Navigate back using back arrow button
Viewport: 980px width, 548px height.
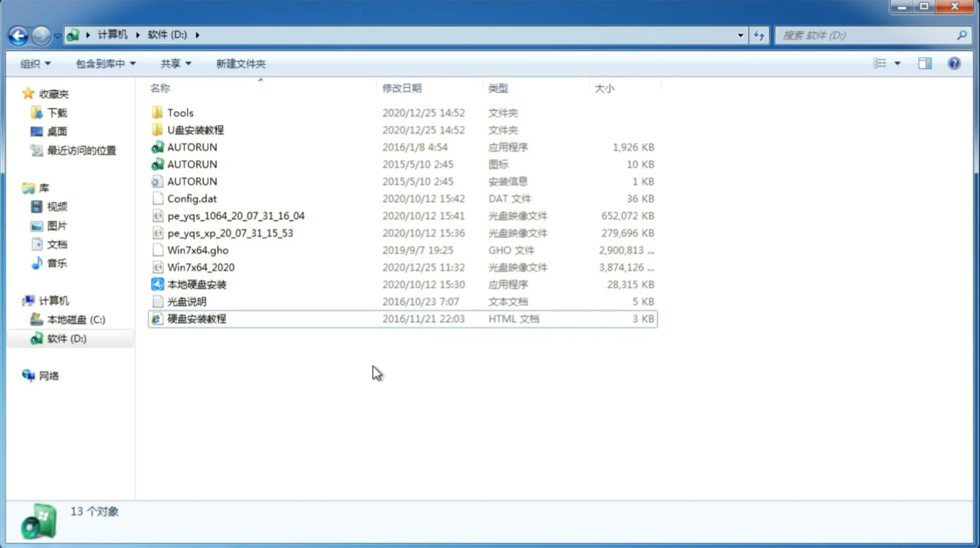[x=18, y=34]
